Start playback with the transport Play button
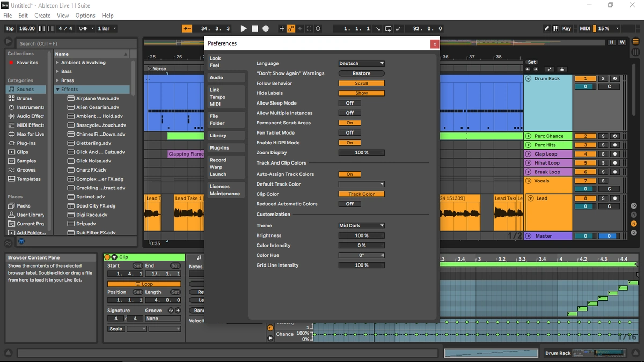The width and height of the screenshot is (644, 362). [244, 28]
